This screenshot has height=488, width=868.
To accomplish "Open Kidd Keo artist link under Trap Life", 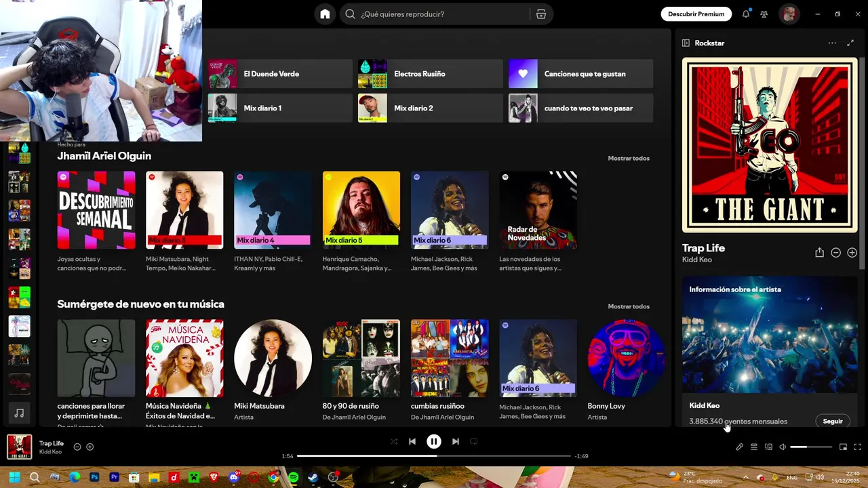I will pyautogui.click(x=697, y=260).
